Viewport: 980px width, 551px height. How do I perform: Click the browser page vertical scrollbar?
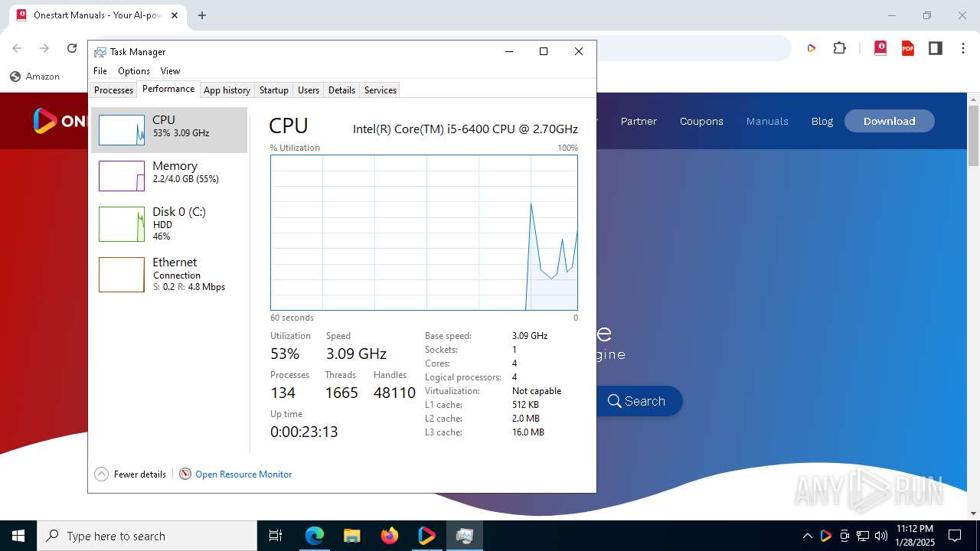tap(973, 135)
